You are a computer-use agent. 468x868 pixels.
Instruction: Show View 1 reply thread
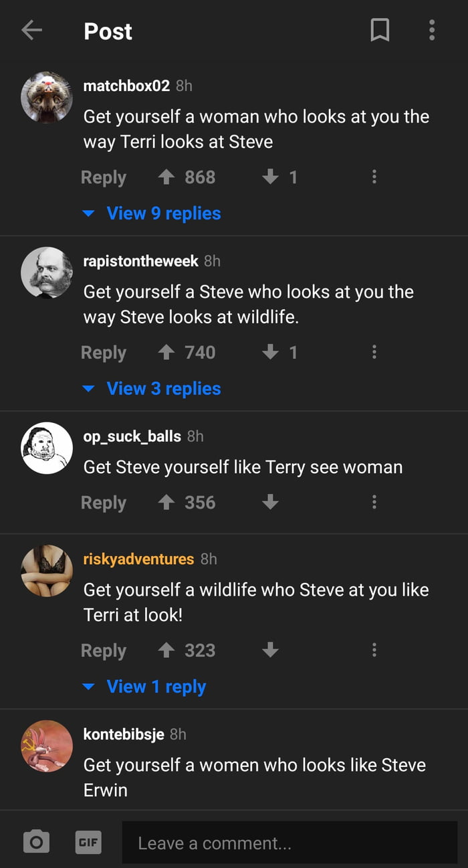[x=156, y=687]
